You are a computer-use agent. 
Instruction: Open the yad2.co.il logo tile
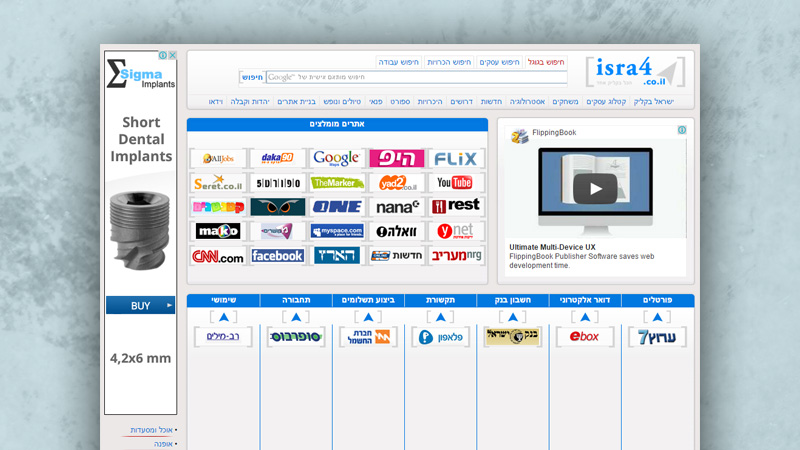click(396, 183)
